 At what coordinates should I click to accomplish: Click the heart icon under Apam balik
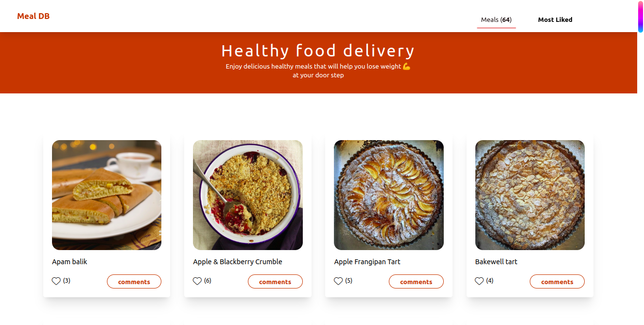coord(56,281)
